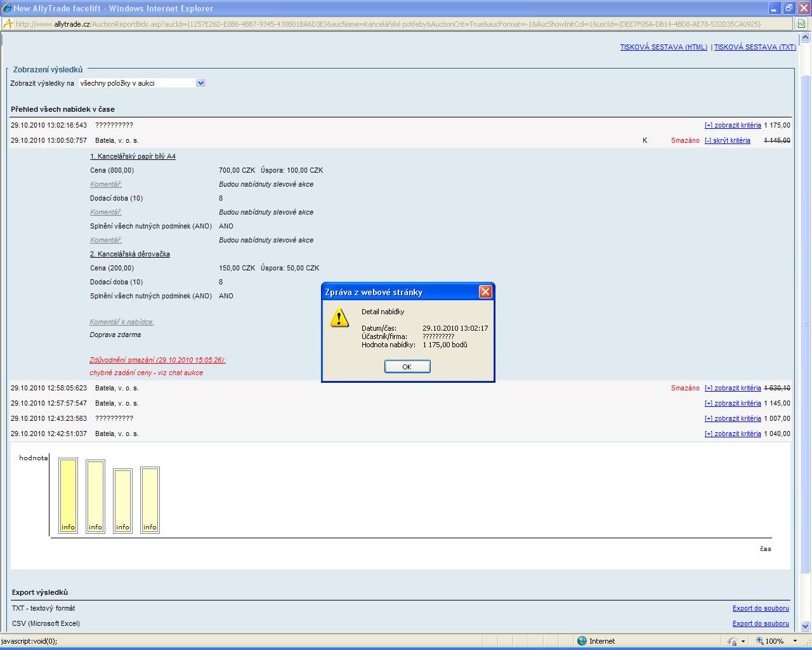The height and width of the screenshot is (650, 812).
Task: Click the '700,00 CZK' price value
Action: tap(237, 170)
